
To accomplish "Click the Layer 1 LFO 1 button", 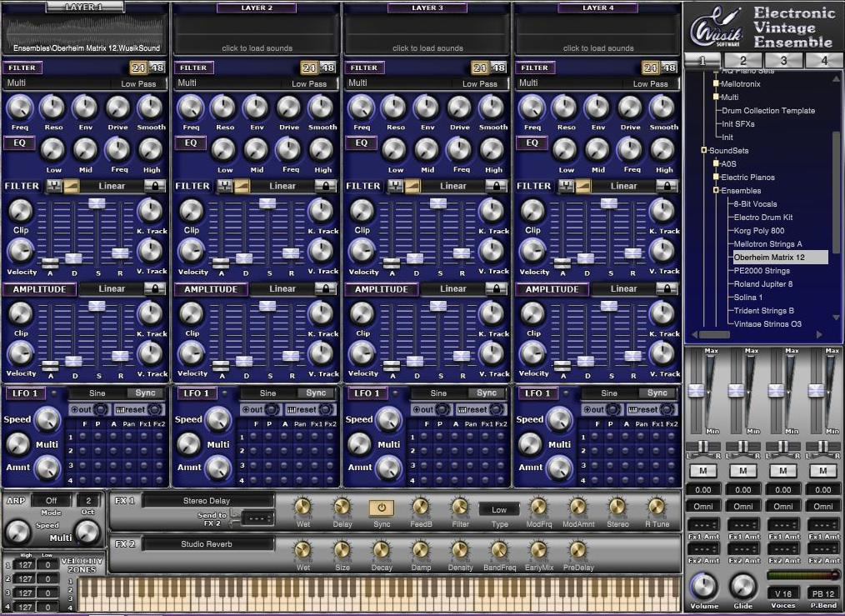I will (25, 393).
